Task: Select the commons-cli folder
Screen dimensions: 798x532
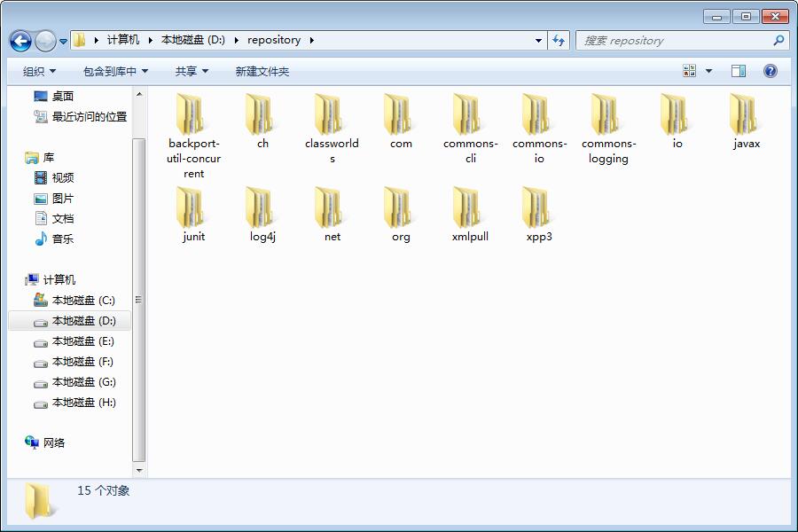Action: pos(470,129)
